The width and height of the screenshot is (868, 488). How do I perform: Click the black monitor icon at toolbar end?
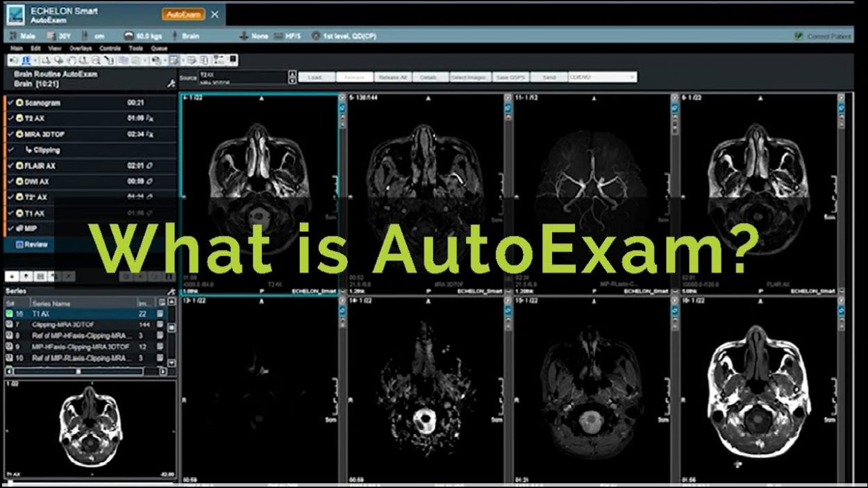point(233,60)
